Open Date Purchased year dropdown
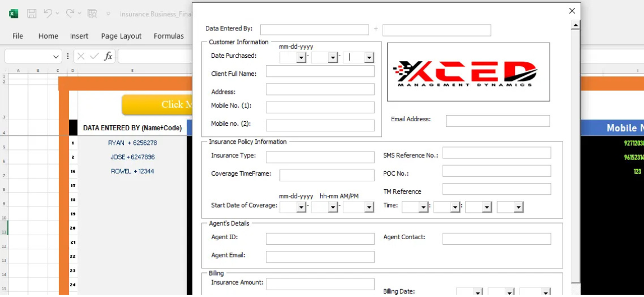The image size is (644, 297). [369, 57]
